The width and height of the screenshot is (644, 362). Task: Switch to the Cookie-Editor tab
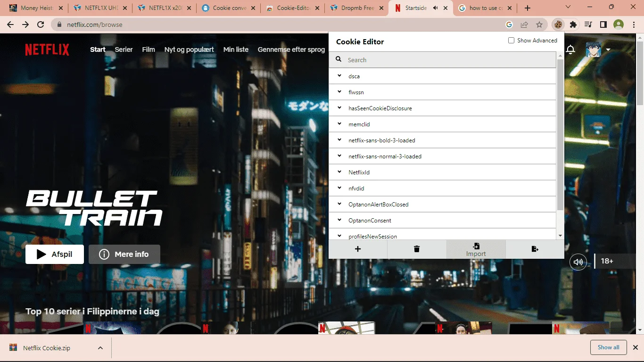point(293,8)
